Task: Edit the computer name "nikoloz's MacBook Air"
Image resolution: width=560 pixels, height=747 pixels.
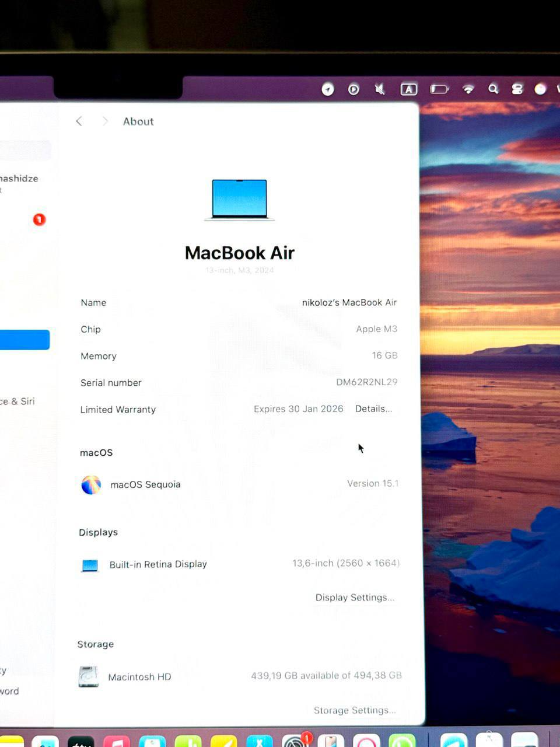Action: 349,302
